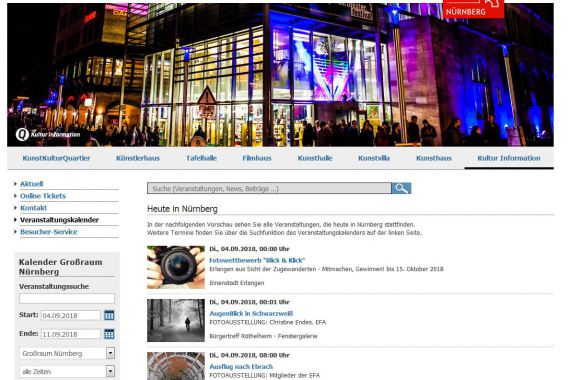Viewport: 570px width, 380px height.
Task: Go to the Kontakt page
Action: click(33, 208)
